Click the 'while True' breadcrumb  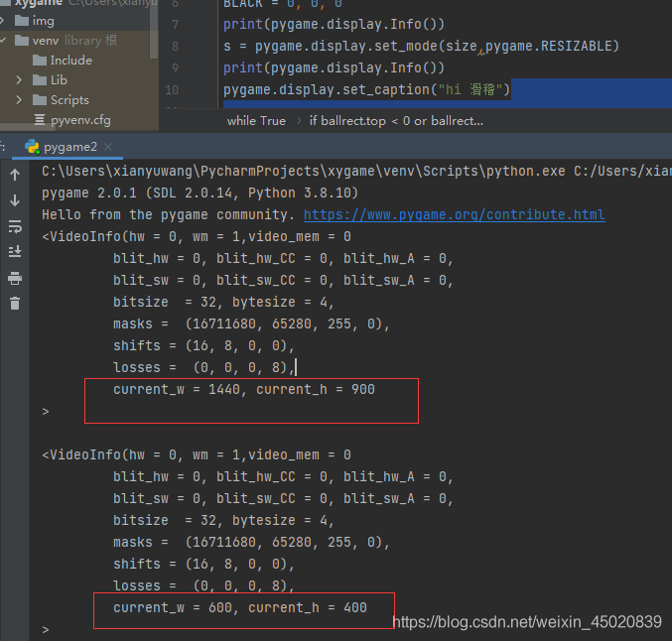[x=255, y=120]
